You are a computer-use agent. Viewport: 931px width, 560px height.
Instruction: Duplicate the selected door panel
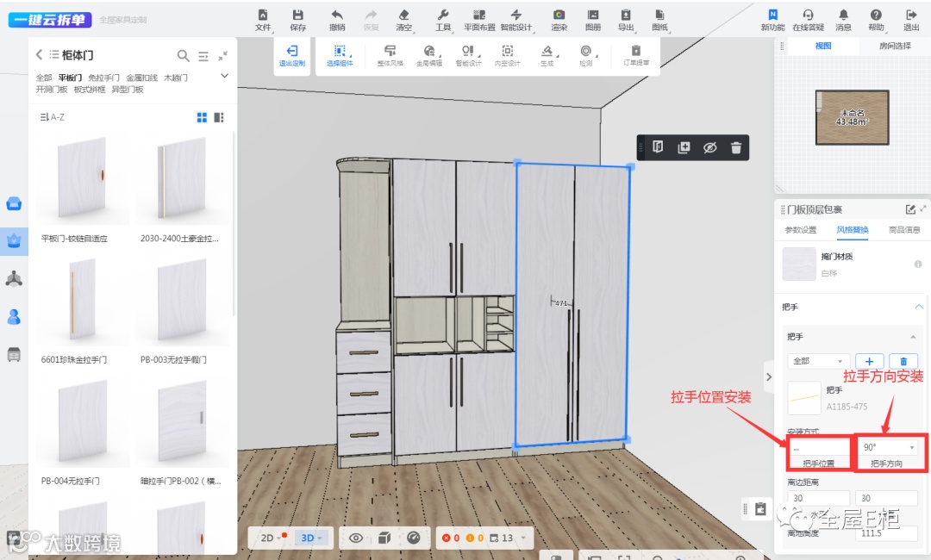pos(684,147)
